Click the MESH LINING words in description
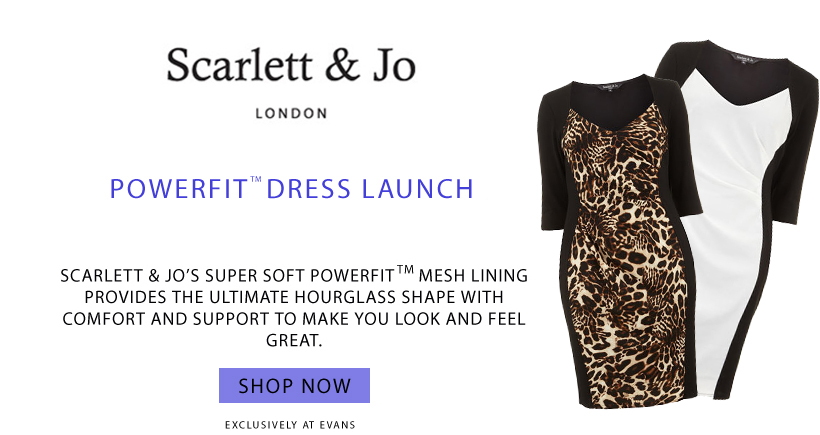The height and width of the screenshot is (435, 820). coord(473,276)
